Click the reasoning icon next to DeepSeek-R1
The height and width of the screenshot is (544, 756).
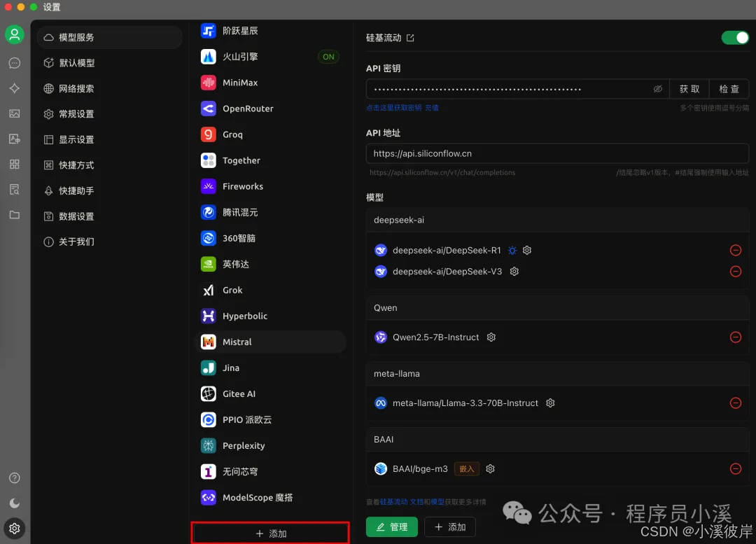tap(512, 251)
